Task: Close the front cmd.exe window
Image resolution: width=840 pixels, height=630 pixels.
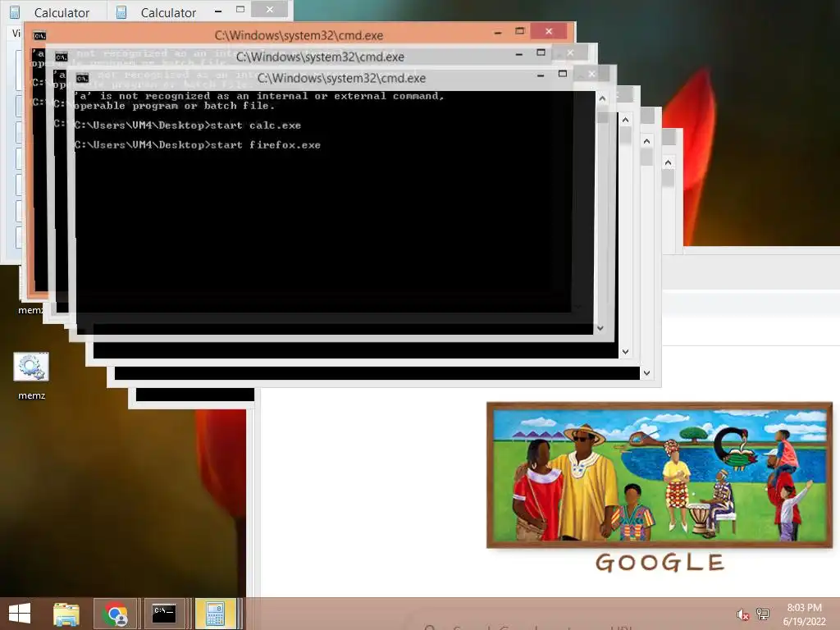Action: pos(591,74)
